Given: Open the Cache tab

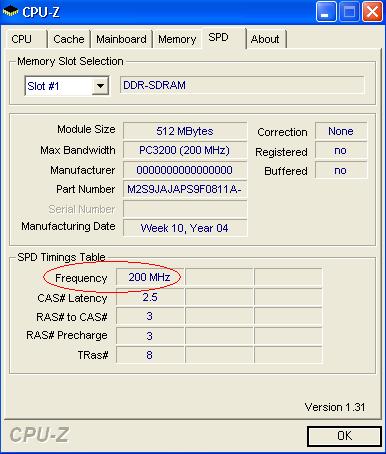Looking at the screenshot, I should 69,39.
